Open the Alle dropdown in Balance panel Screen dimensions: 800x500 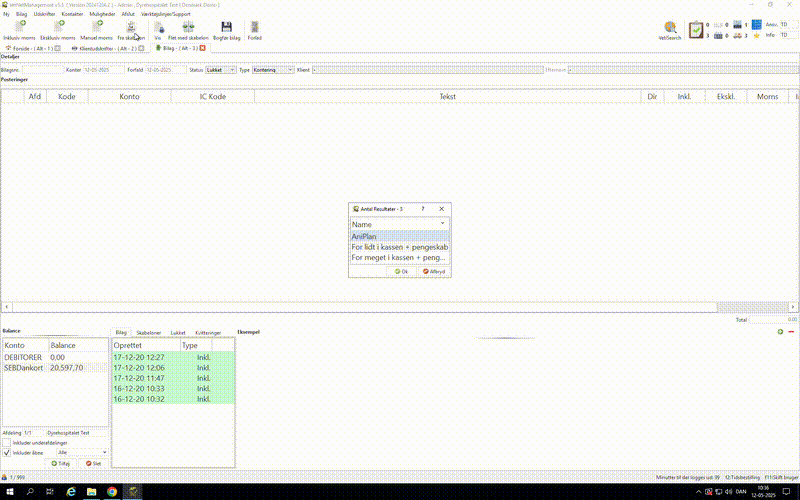[x=82, y=453]
